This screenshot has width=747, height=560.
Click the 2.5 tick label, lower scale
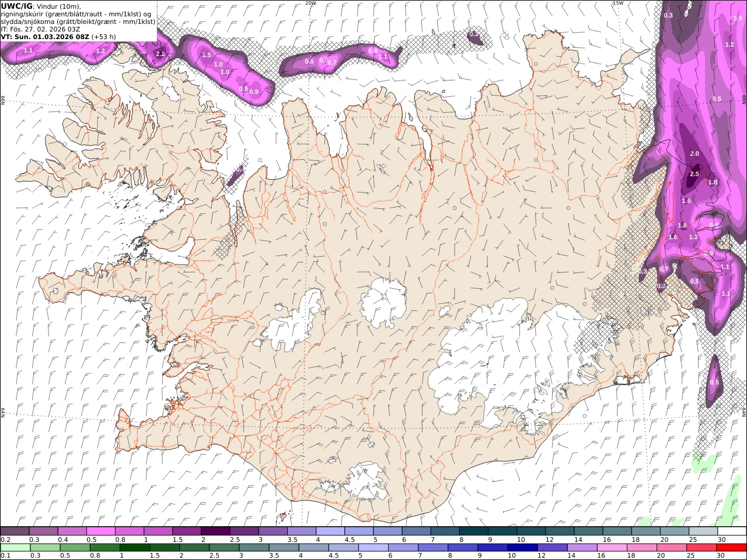[x=214, y=556]
